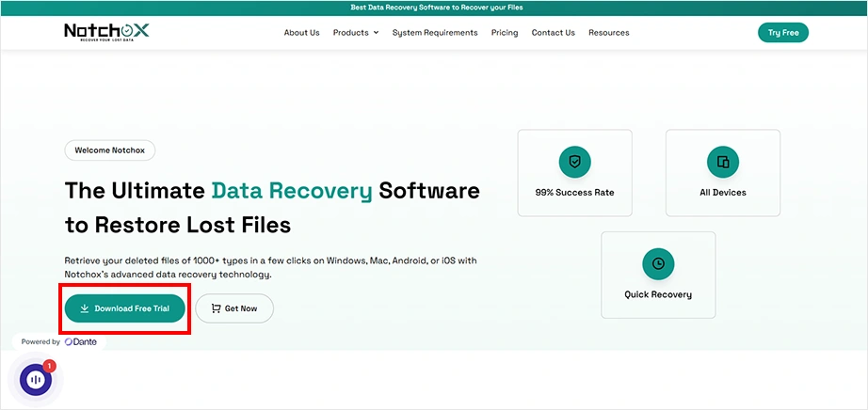Click the shield icon for 99% Success Rate
Screen dimensions: 868x410
click(574, 162)
